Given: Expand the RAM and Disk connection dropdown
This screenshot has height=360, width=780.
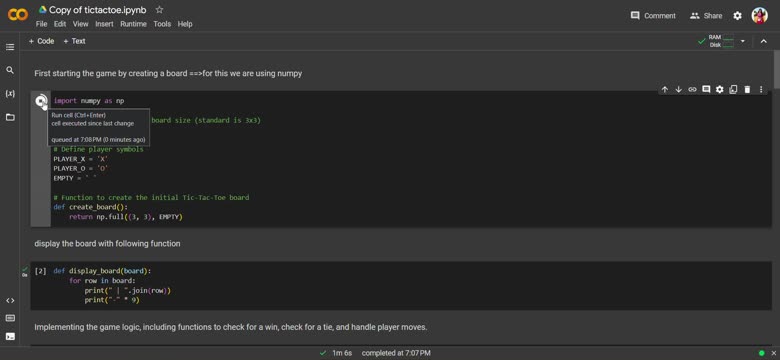Looking at the screenshot, I should coord(743,41).
